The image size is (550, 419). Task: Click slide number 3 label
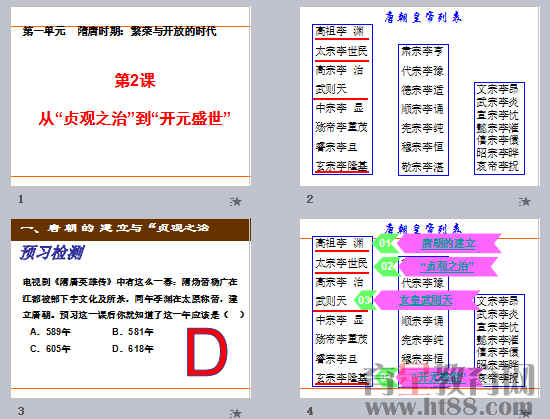click(x=21, y=411)
